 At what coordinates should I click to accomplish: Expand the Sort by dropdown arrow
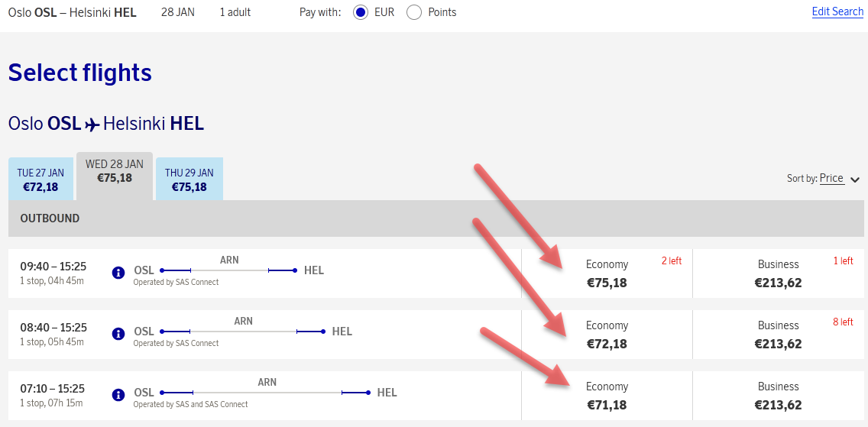[x=854, y=180]
